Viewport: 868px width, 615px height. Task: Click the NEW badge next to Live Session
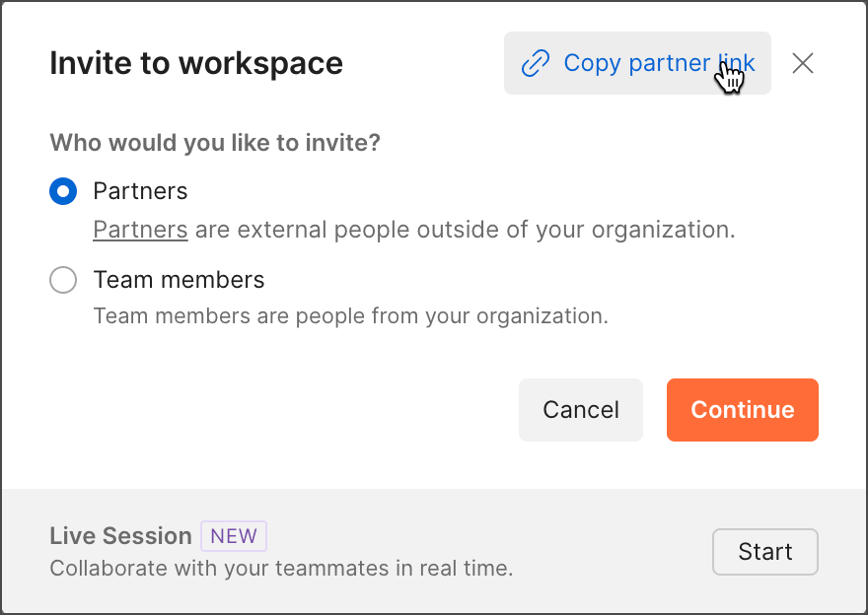click(x=233, y=536)
